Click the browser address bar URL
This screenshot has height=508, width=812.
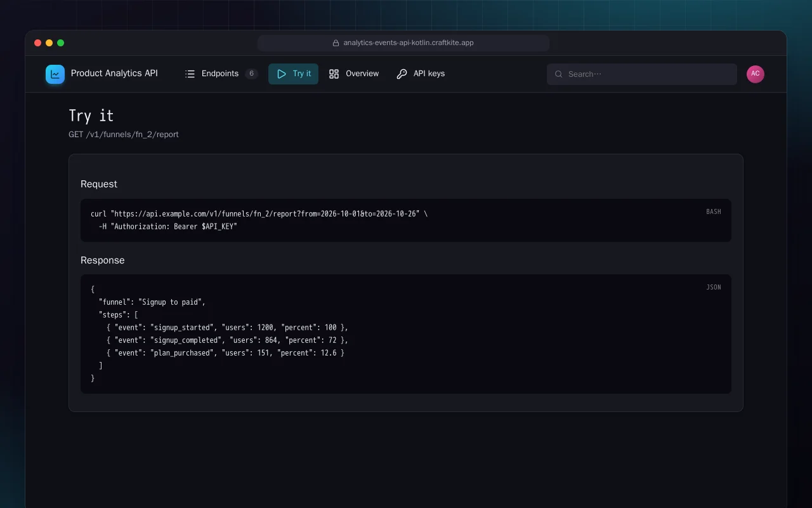pos(409,43)
